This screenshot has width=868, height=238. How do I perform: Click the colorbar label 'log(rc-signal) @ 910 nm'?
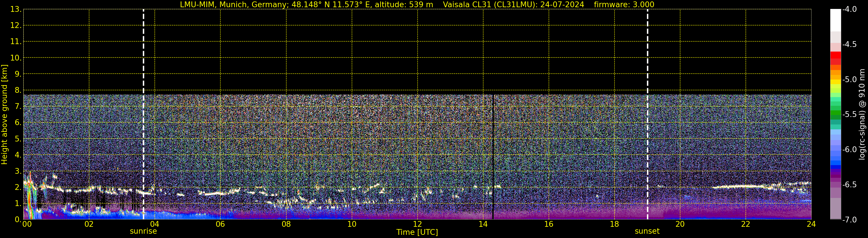click(862, 114)
